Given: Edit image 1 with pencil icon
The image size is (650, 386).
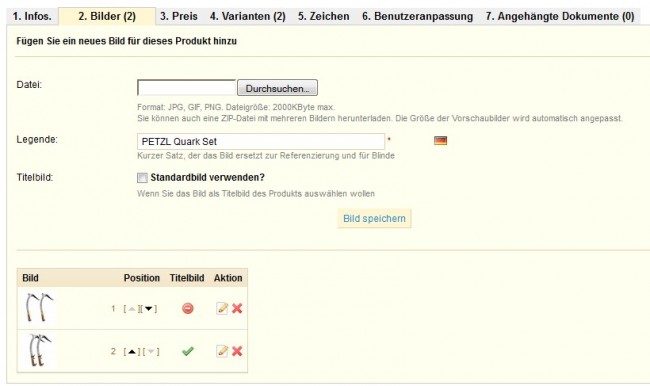Looking at the screenshot, I should click(222, 308).
